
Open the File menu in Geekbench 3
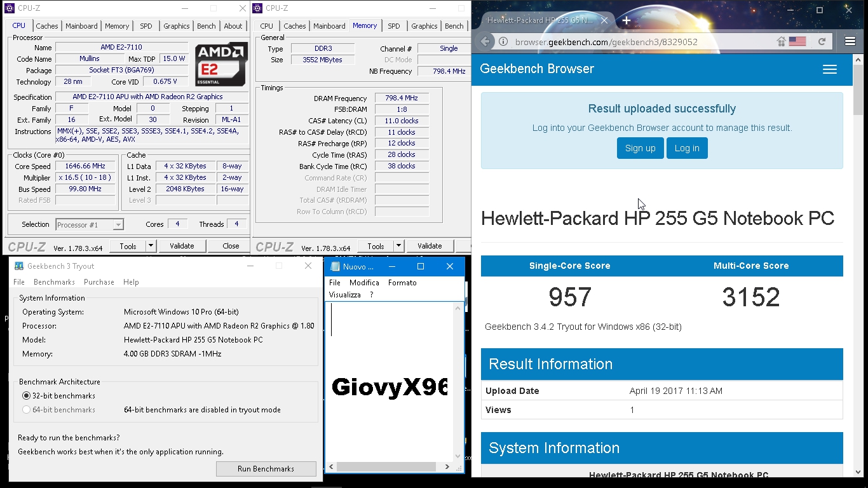coord(19,282)
